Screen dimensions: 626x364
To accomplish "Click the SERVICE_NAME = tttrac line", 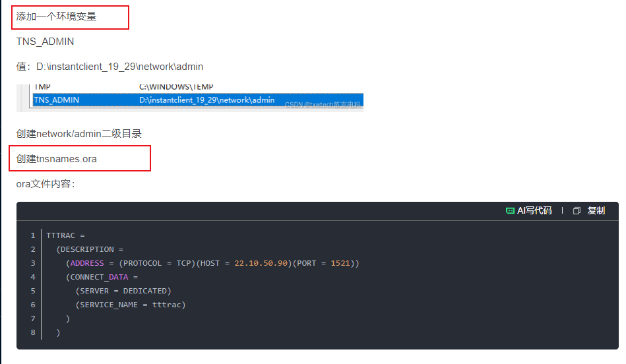I will click(131, 305).
